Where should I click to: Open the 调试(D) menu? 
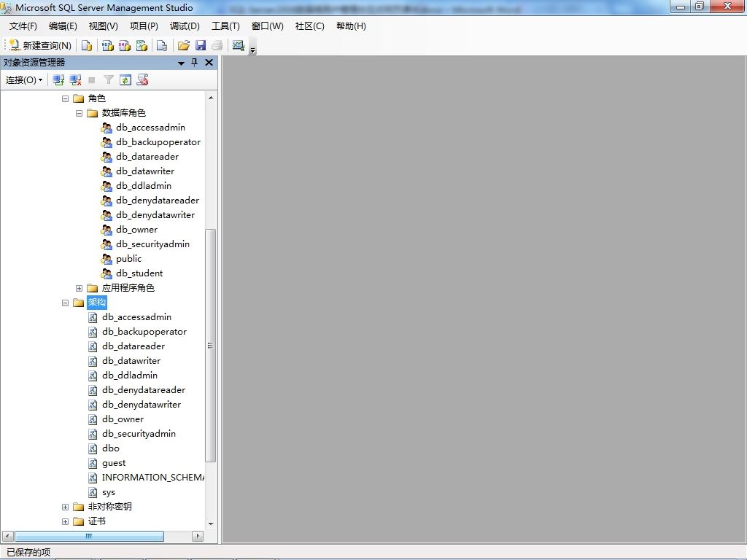[x=185, y=26]
